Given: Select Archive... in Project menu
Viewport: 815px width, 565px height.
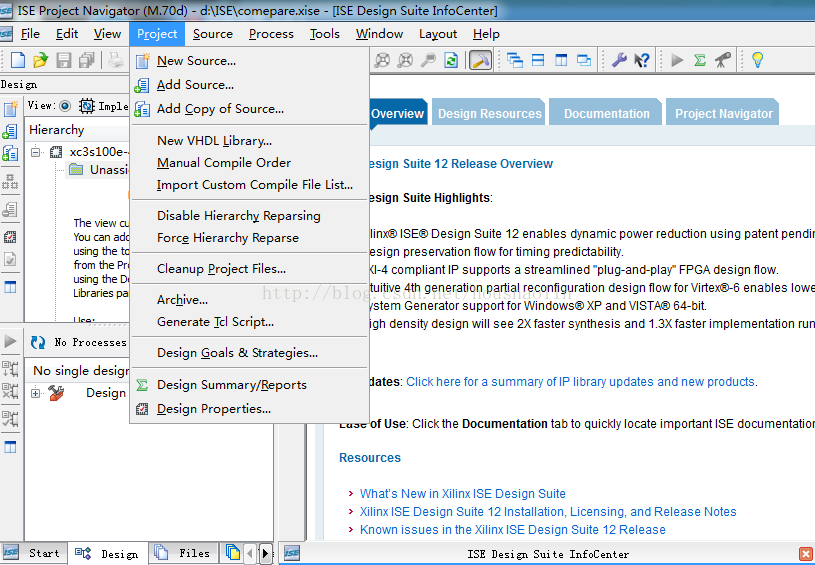Looking at the screenshot, I should (249, 300).
